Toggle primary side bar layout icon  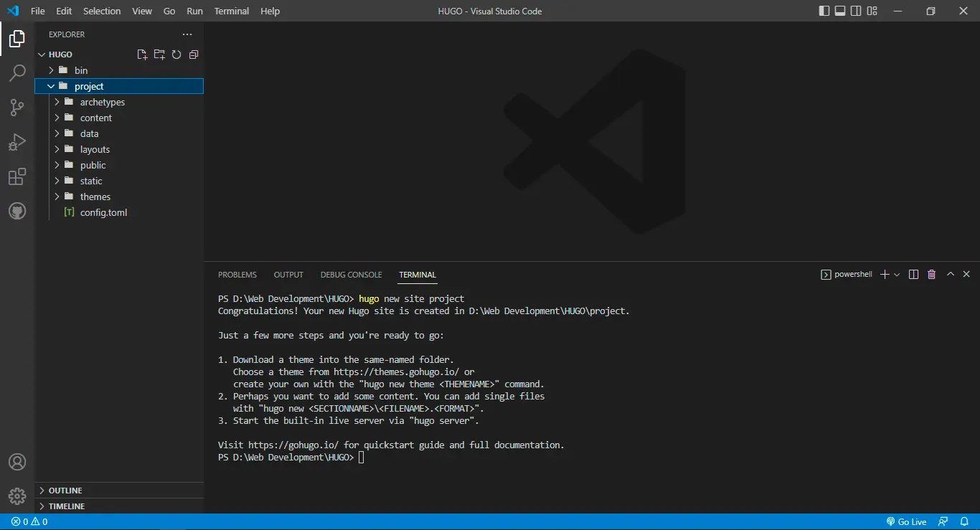point(824,11)
